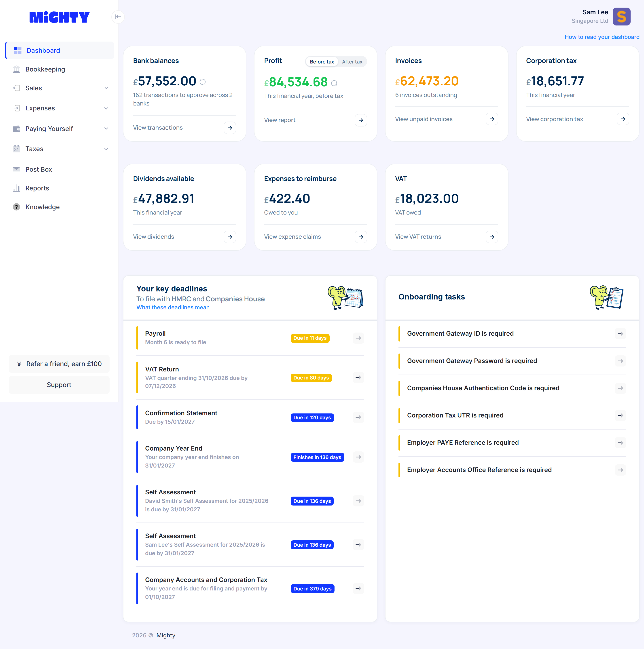Open Sam Lee's Self Assessment arrow
Viewport: 644px width, 649px height.
click(358, 545)
